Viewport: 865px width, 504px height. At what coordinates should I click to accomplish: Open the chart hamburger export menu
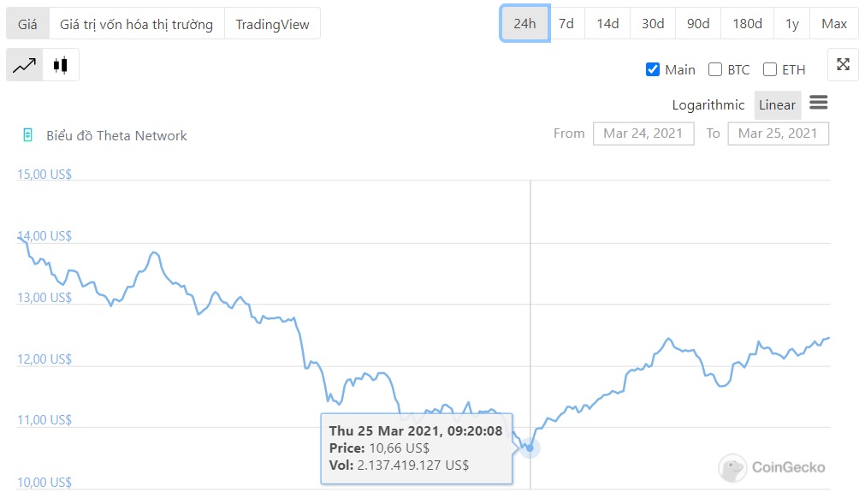click(x=818, y=104)
